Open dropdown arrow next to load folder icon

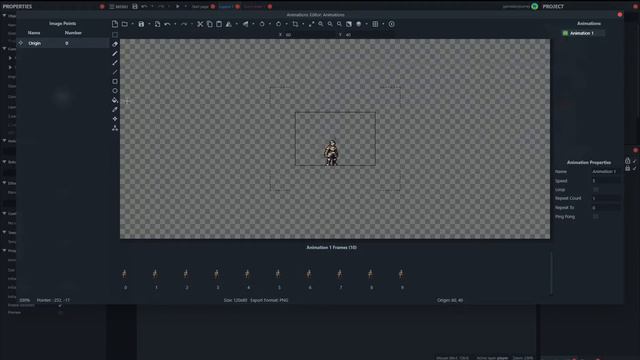click(132, 24)
